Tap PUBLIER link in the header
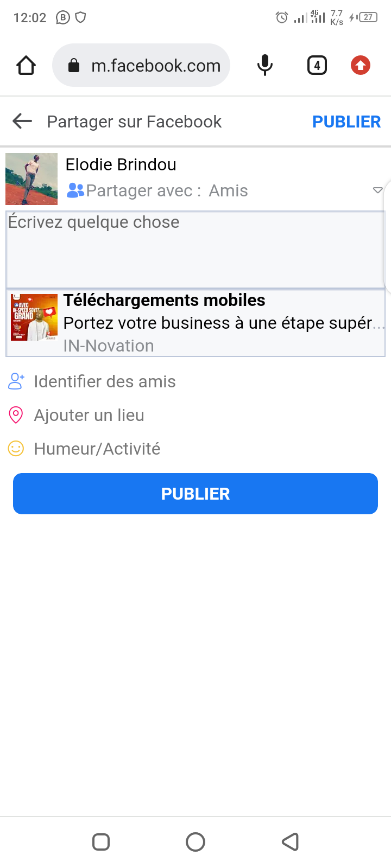 346,122
